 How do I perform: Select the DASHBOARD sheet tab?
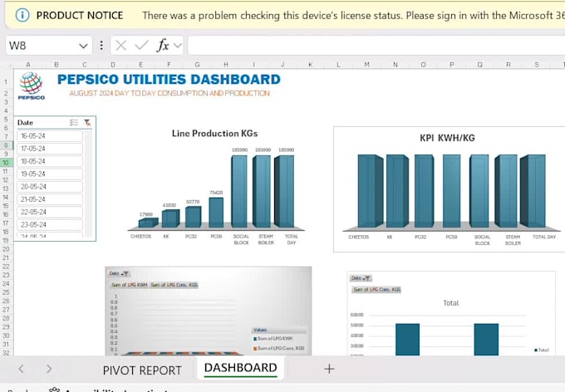pyautogui.click(x=241, y=368)
